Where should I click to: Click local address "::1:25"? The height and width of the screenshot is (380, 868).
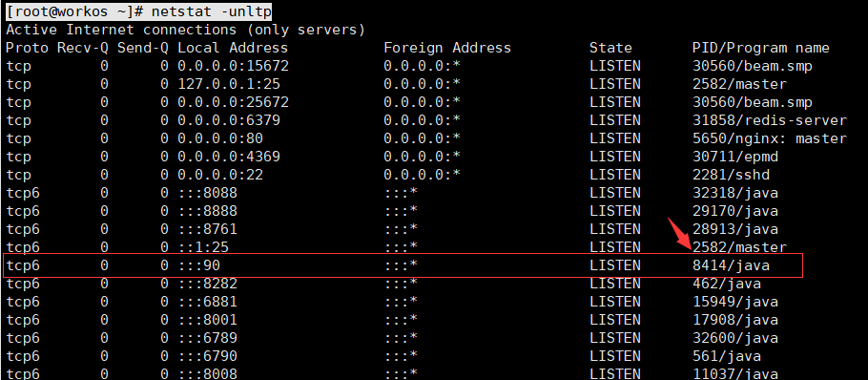pyautogui.click(x=203, y=247)
